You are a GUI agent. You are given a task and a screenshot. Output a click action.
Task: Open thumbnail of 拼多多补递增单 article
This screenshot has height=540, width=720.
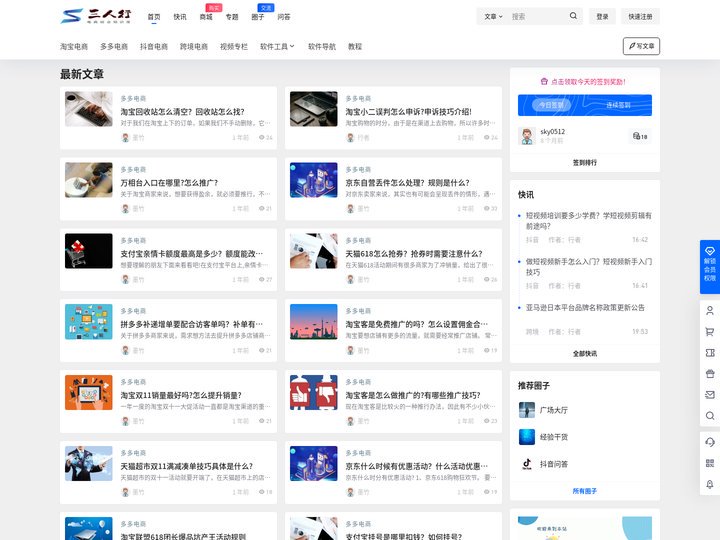(x=89, y=321)
